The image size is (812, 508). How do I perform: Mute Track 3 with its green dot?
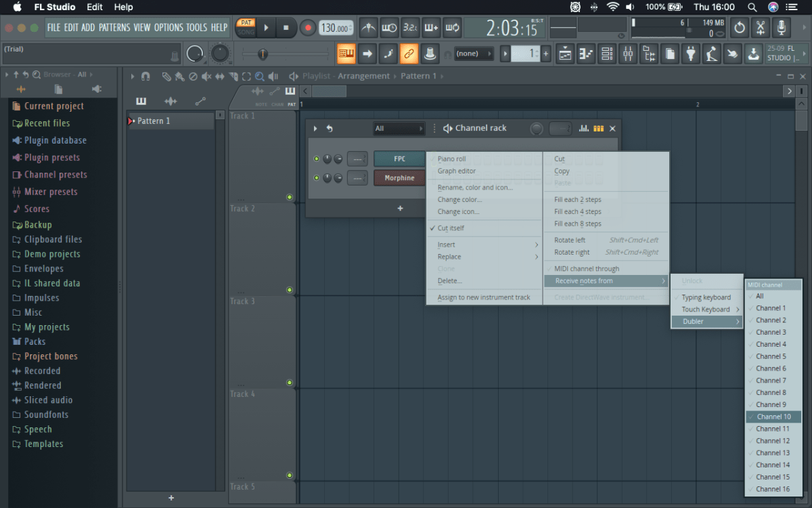(x=290, y=383)
